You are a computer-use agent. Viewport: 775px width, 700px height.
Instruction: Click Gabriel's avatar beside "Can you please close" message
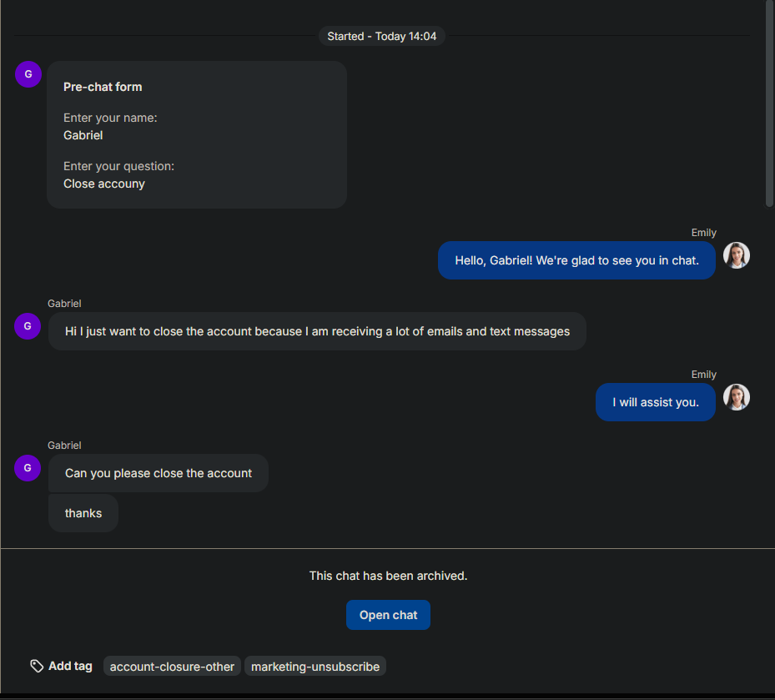pyautogui.click(x=28, y=468)
